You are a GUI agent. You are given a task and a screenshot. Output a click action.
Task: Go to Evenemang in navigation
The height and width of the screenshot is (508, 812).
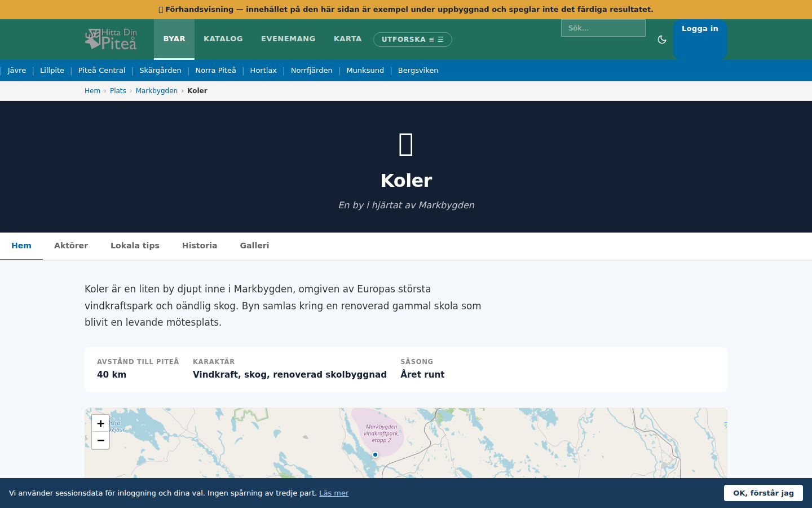pyautogui.click(x=288, y=39)
